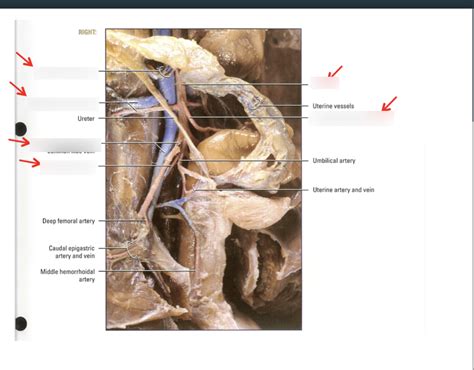Click the 'RIGHT:' heading above the labels
This screenshot has height=370, width=474.
point(87,32)
